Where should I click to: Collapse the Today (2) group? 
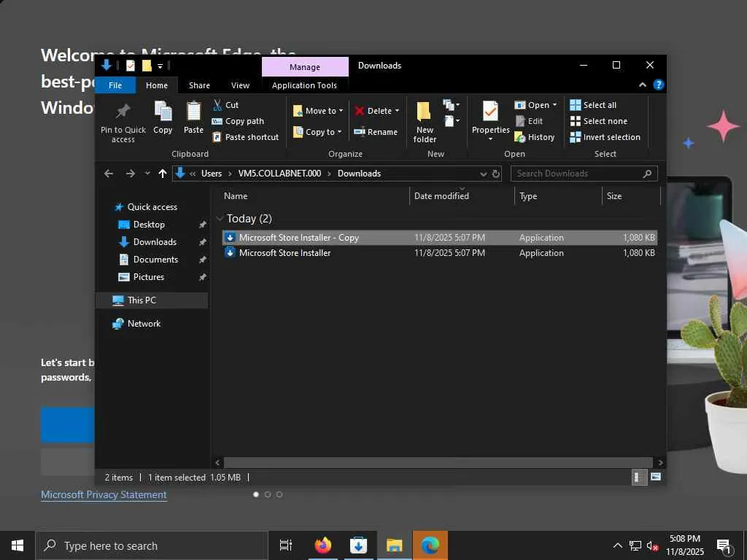(220, 219)
